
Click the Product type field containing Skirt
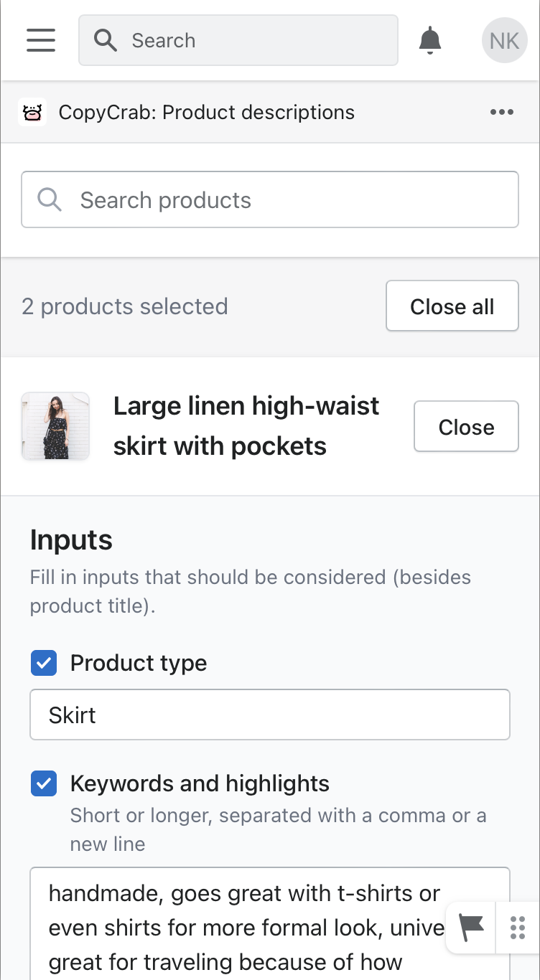point(269,715)
